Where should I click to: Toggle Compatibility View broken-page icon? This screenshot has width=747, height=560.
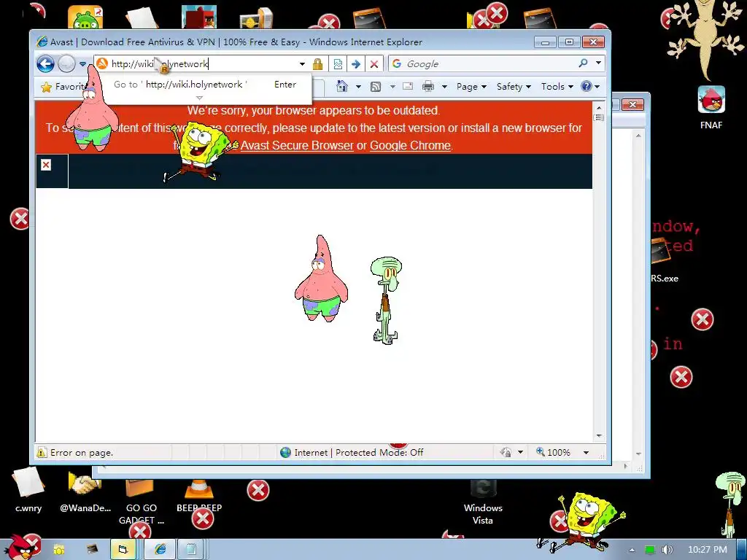[x=338, y=64]
